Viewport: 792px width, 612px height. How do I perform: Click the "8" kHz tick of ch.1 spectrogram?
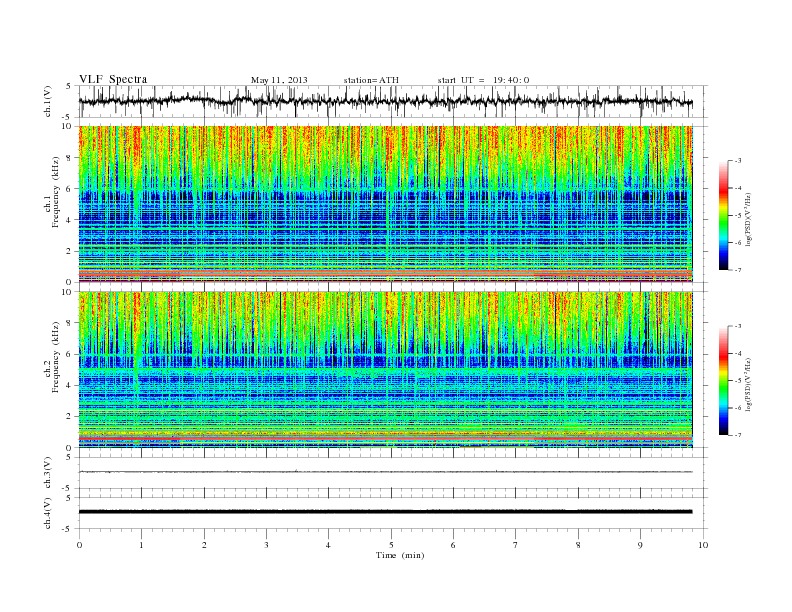click(x=69, y=158)
